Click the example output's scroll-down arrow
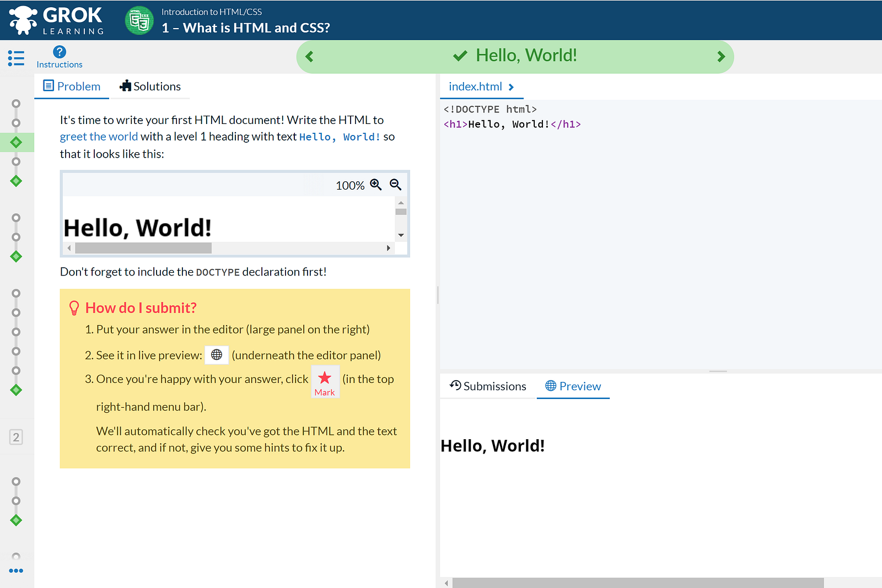The image size is (882, 588). (x=401, y=235)
